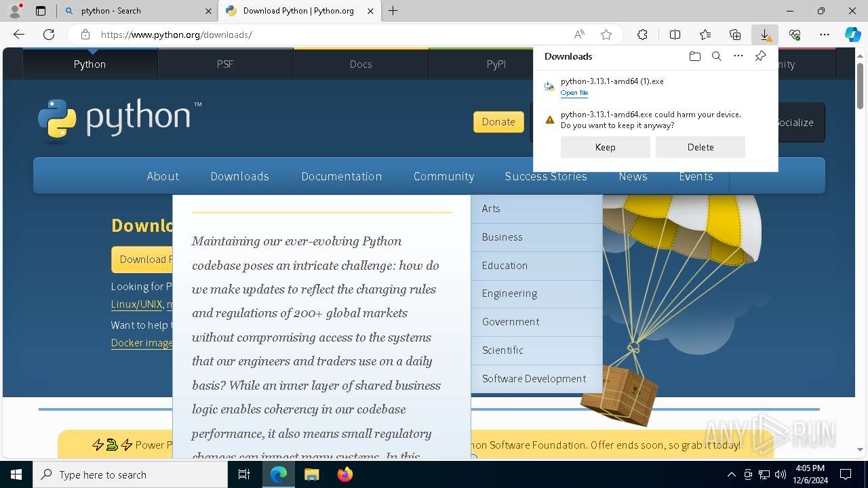Screen dimensions: 868x488
Task: Open the Collections icon
Action: tap(735, 35)
